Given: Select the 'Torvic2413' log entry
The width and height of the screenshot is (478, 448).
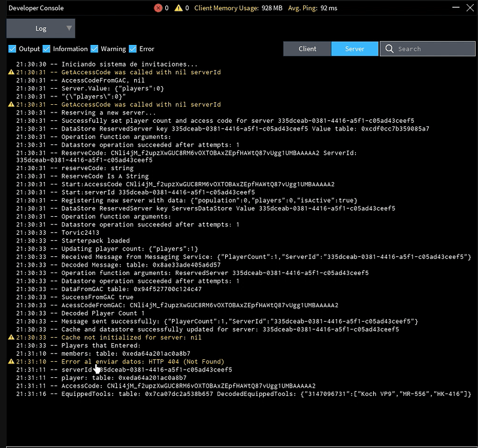Looking at the screenshot, I should [81, 233].
